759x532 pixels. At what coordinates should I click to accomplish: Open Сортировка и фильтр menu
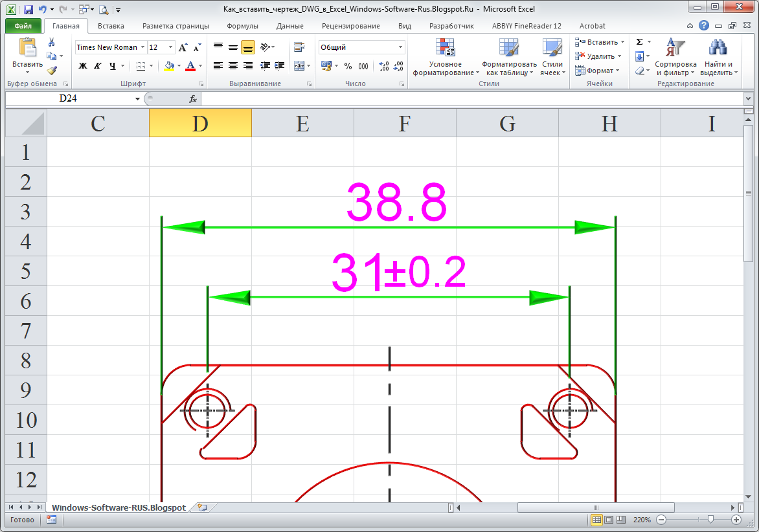click(x=675, y=57)
